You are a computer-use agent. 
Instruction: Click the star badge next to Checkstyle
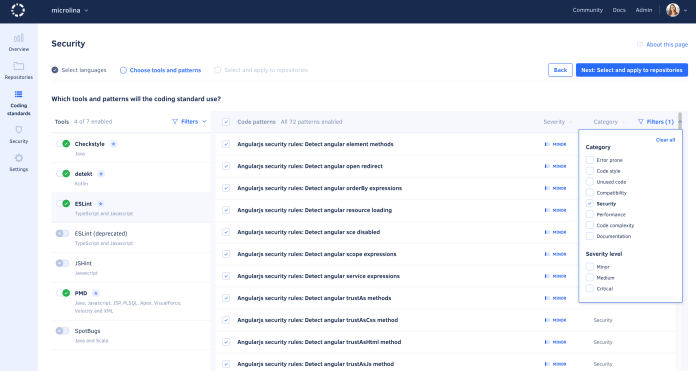point(113,144)
